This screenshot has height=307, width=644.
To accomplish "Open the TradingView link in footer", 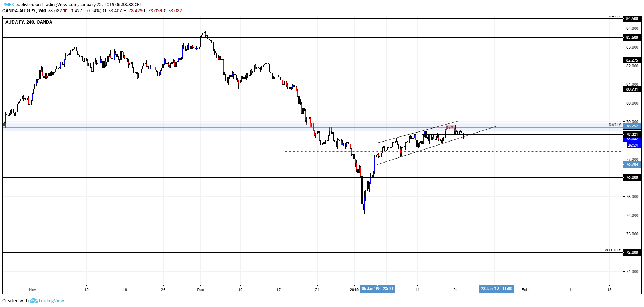I will coord(51,300).
